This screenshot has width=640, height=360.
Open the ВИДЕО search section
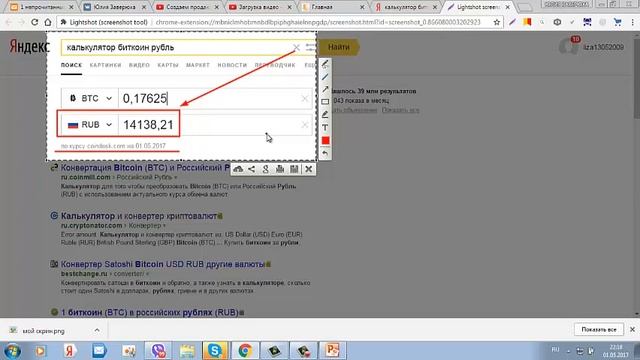[x=139, y=65]
